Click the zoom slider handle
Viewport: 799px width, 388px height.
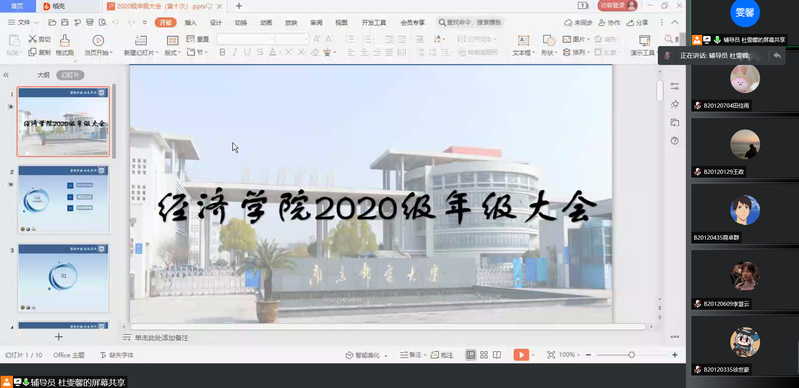[x=631, y=355]
